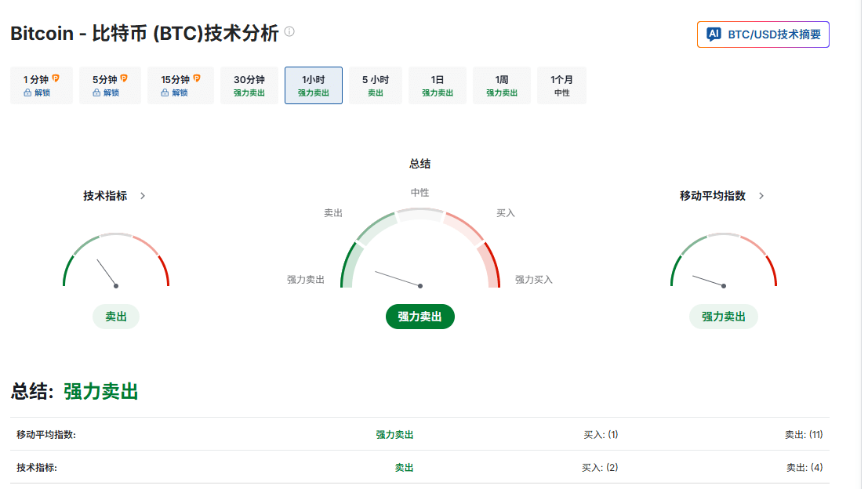The height and width of the screenshot is (489, 868).
Task: Click the premium badge on 1分钟 tab
Action: tap(56, 78)
